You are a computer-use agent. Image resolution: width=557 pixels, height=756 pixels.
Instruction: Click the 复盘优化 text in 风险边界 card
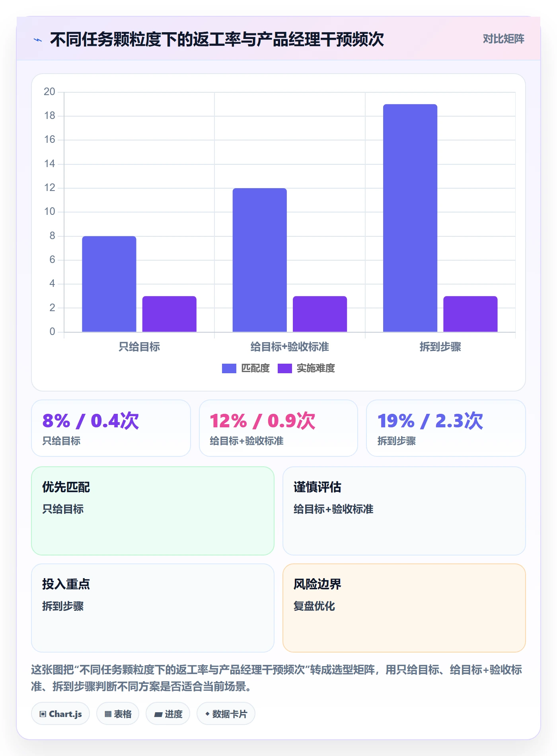tap(314, 606)
